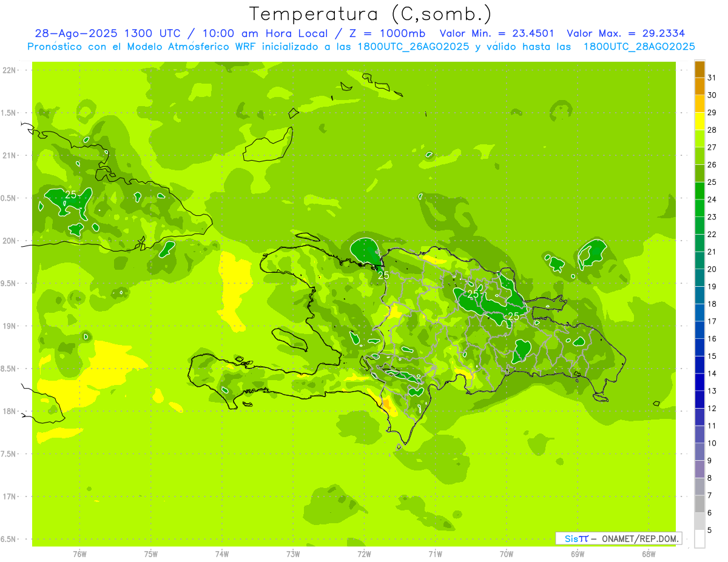The image size is (728, 562).
Task: Click the '75W' longitude axis label
Action: pos(151,554)
